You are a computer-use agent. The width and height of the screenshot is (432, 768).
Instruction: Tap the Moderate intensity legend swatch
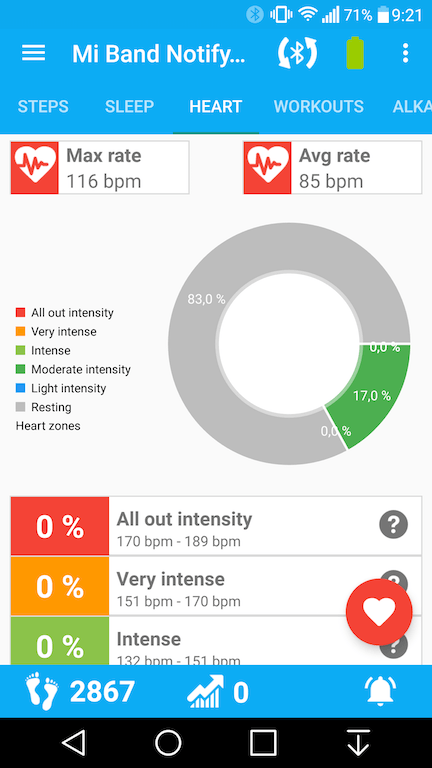[21, 369]
